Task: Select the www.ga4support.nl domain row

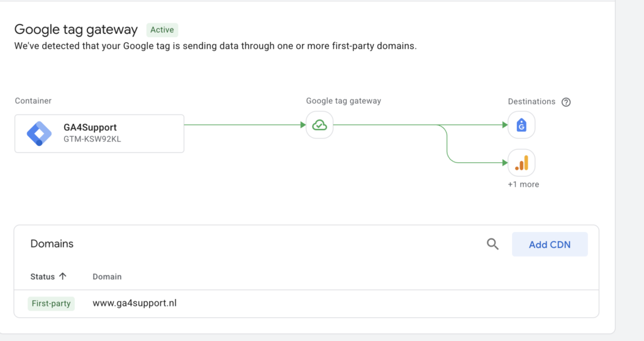Action: (135, 303)
